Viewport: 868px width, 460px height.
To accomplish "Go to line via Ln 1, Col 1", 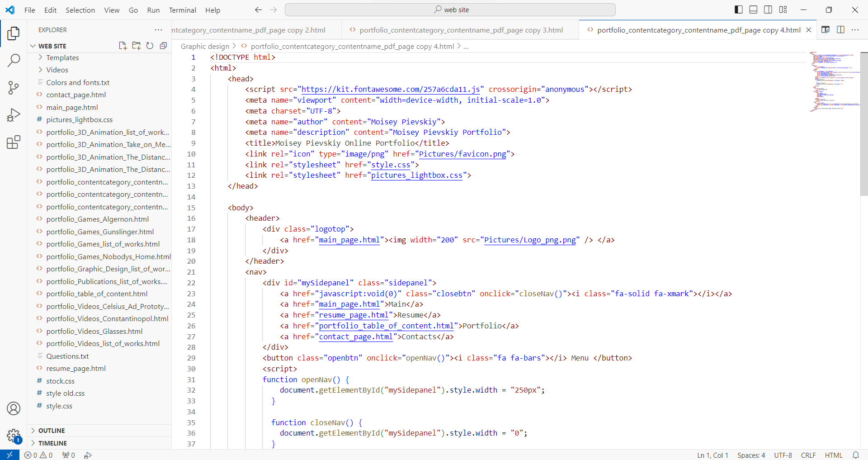I will 712,455.
